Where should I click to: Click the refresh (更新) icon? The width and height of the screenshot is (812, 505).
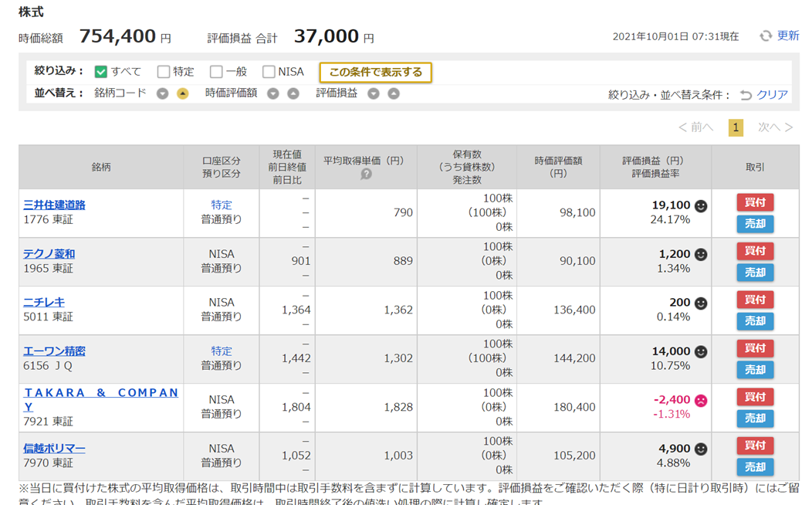coord(766,36)
